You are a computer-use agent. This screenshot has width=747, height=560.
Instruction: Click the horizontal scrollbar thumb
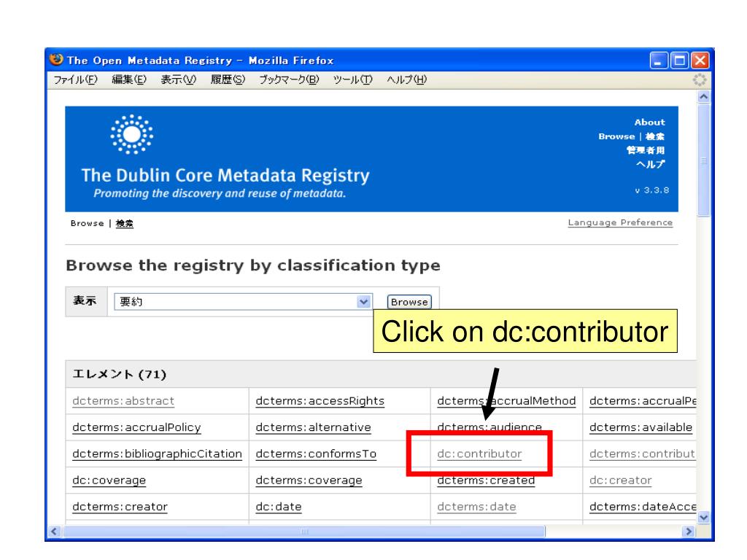coord(304,532)
